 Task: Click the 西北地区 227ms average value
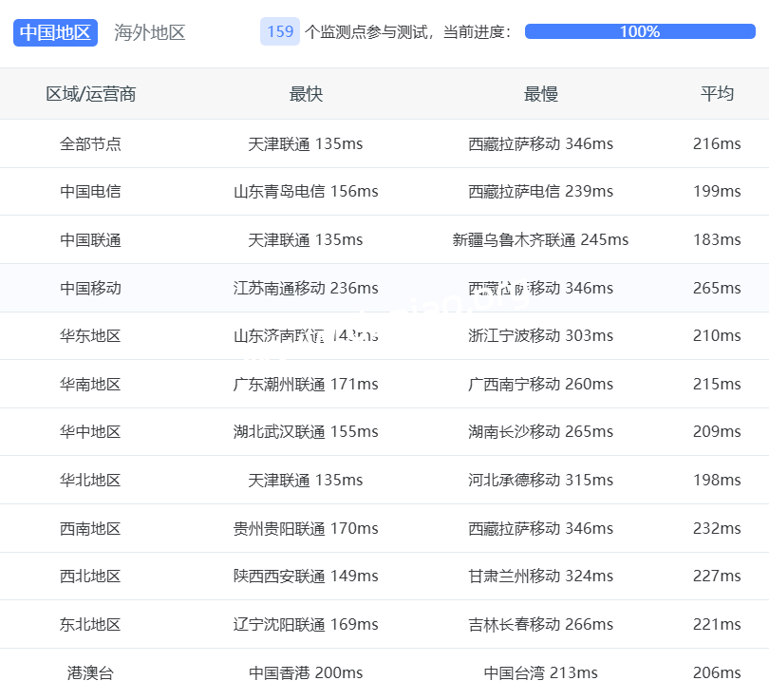click(x=717, y=577)
